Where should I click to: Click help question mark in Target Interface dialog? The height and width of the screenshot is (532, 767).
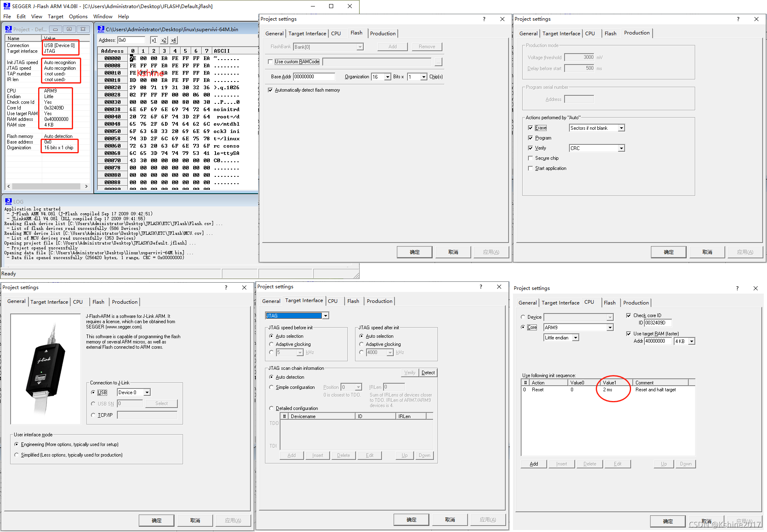(x=481, y=287)
